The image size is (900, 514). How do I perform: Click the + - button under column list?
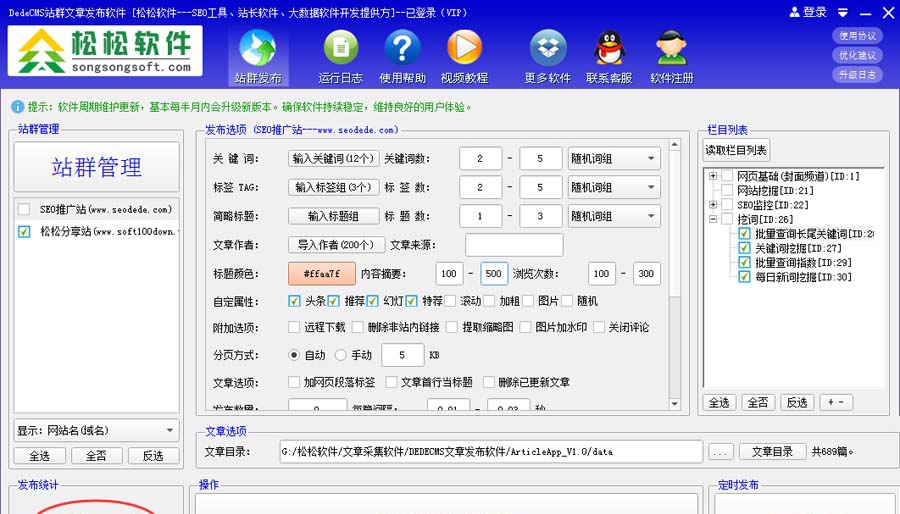(836, 402)
